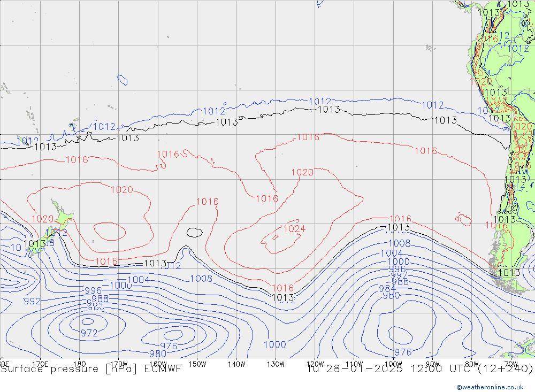The height and width of the screenshot is (392, 535).
Task: Click the weatheronline.co.uk copyright link
Action: (x=490, y=387)
